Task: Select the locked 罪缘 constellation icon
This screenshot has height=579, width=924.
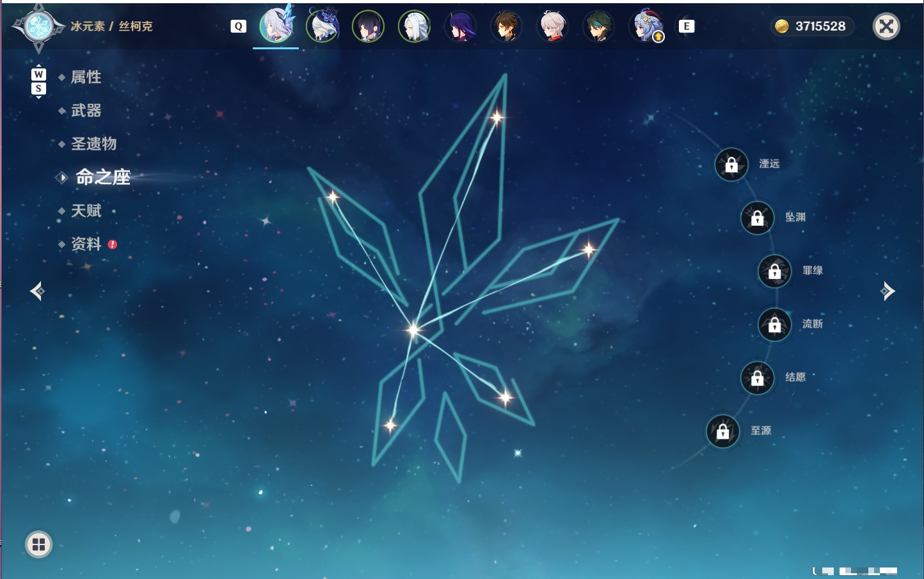Action: coord(775,271)
